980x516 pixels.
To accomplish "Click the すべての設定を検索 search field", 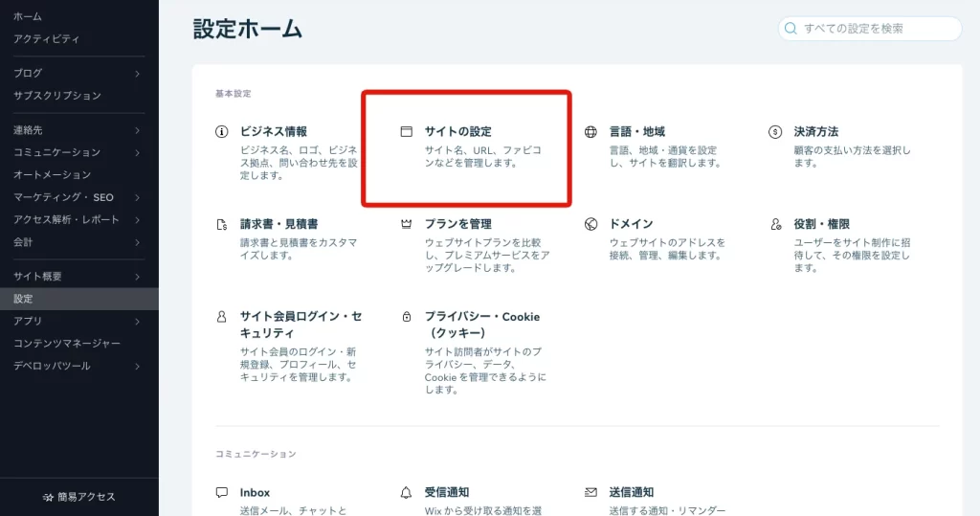I will coord(869,29).
